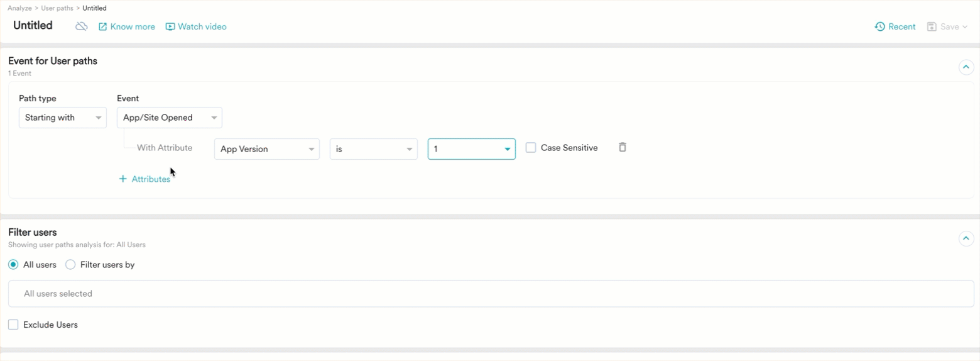980x361 pixels.
Task: Click the All users selected field
Action: pos(491,294)
